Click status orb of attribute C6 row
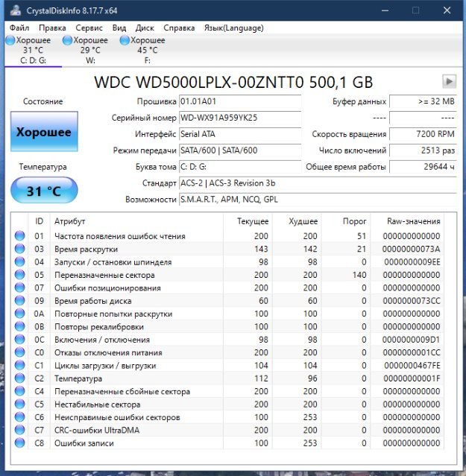Viewport: 466px width, 476px height. click(19, 417)
